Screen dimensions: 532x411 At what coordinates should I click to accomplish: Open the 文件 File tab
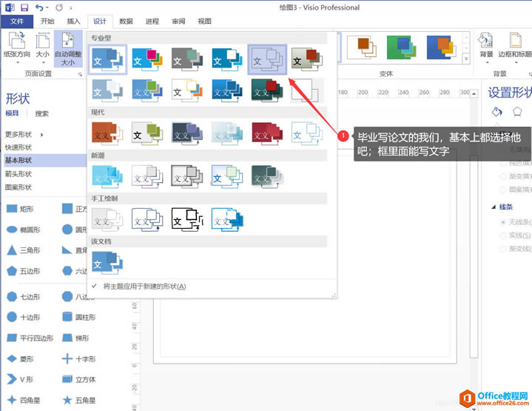tap(17, 21)
